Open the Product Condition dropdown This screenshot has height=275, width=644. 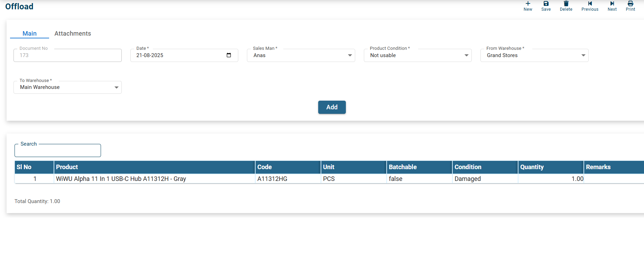(466, 55)
